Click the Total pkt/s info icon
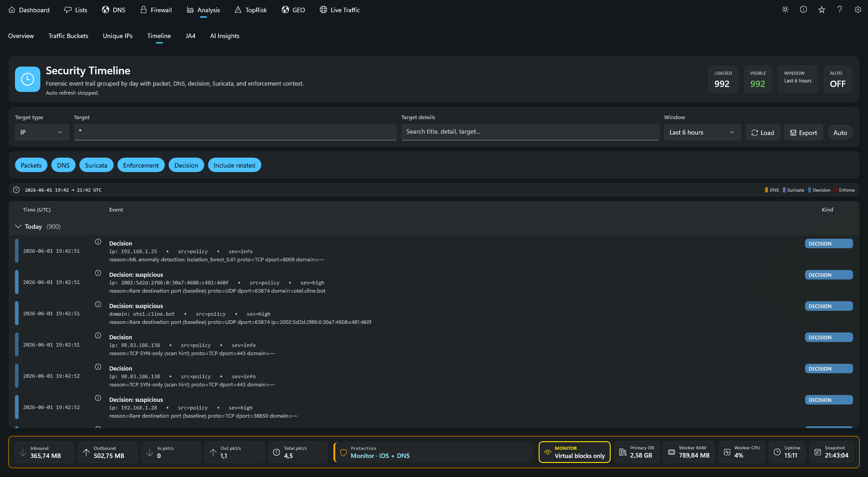 (276, 452)
